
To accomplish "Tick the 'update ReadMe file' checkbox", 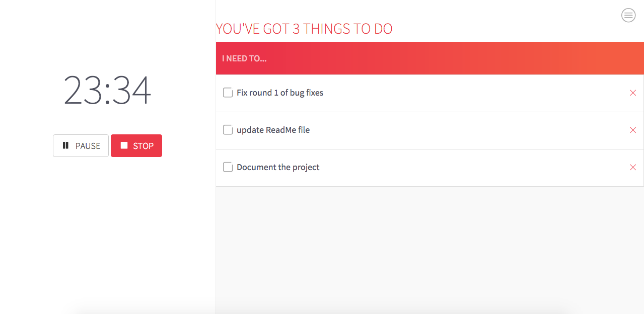I will [228, 130].
